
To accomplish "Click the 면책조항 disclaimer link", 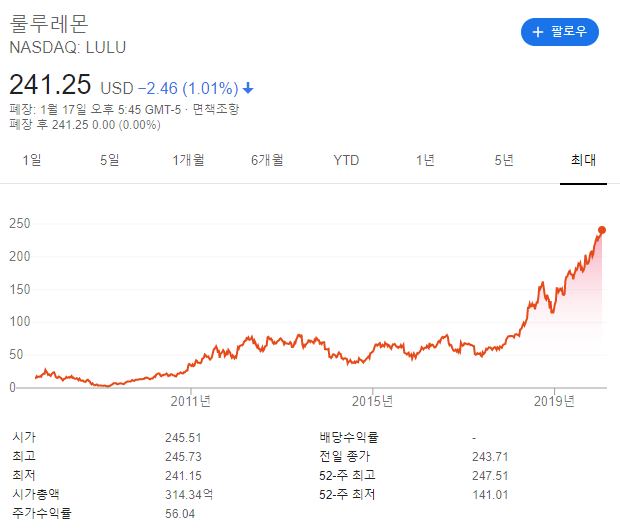I will click(216, 109).
